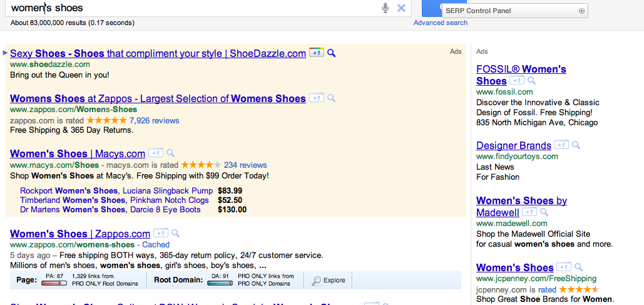Click preview magnifier beside organic Zappos.com result

point(175,234)
